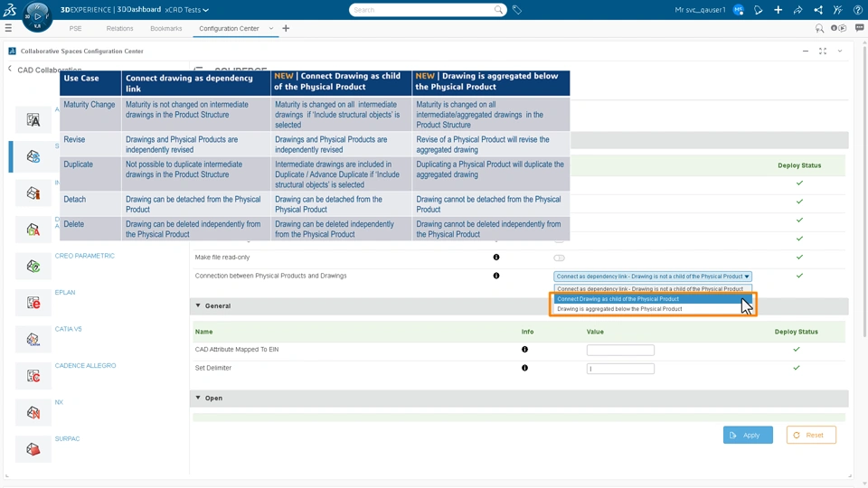Click the info icon for CAD Attribute Mapped To EIN
868x488 pixels.
click(x=524, y=349)
